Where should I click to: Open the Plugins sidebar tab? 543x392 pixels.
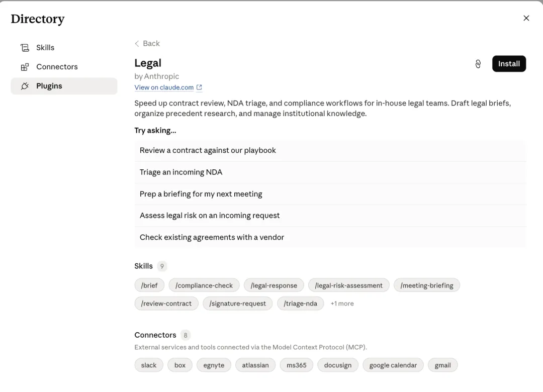pyautogui.click(x=64, y=86)
